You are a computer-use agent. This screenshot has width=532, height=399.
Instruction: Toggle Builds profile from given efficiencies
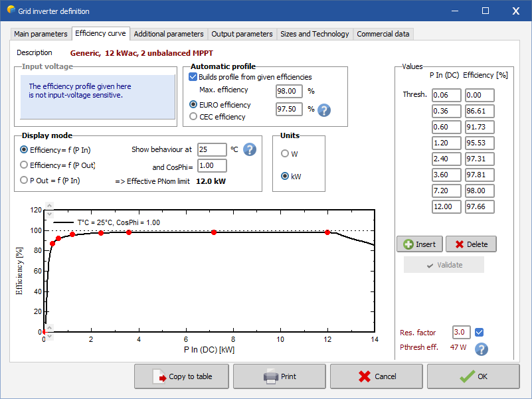point(193,77)
